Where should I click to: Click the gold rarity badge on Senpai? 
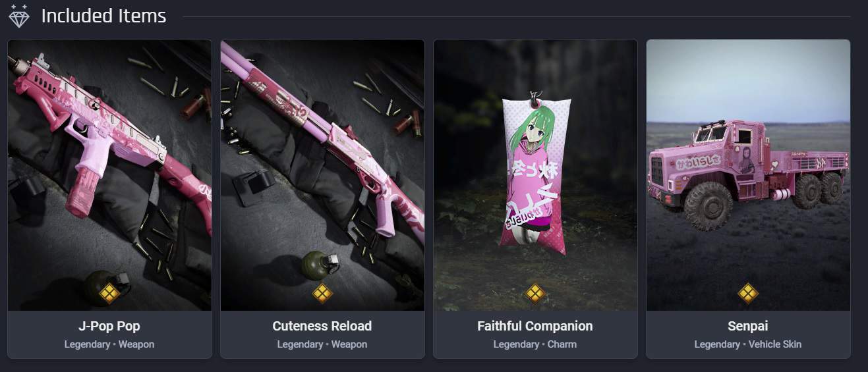pos(748,292)
